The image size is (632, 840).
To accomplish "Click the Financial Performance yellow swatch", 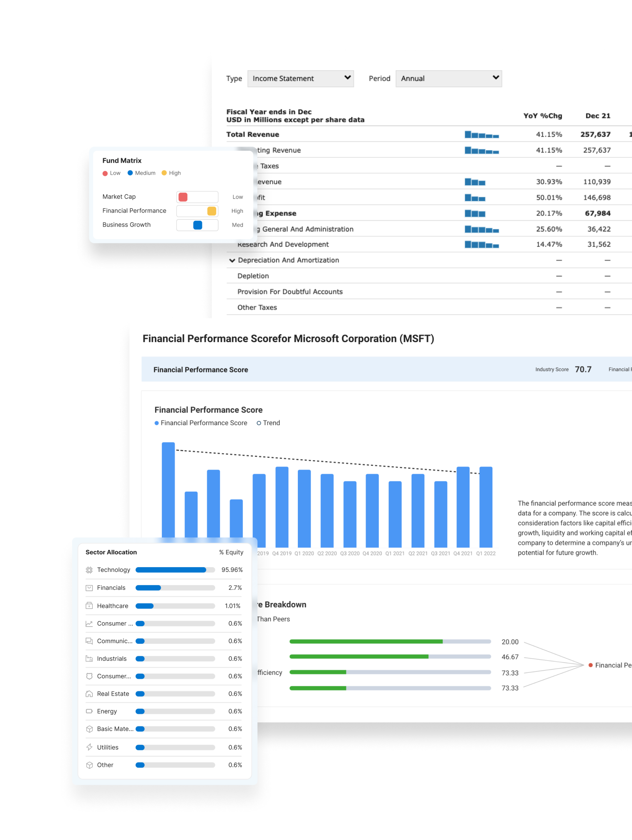I will click(x=212, y=211).
